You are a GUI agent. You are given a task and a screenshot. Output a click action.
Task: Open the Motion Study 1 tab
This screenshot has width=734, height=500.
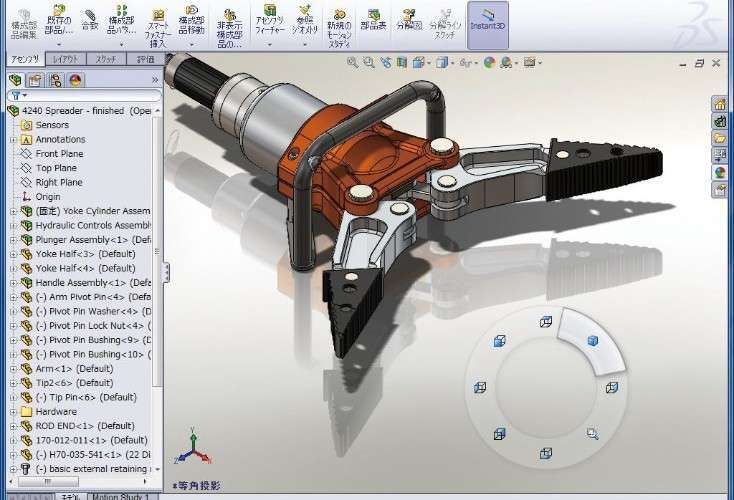pyautogui.click(x=121, y=495)
